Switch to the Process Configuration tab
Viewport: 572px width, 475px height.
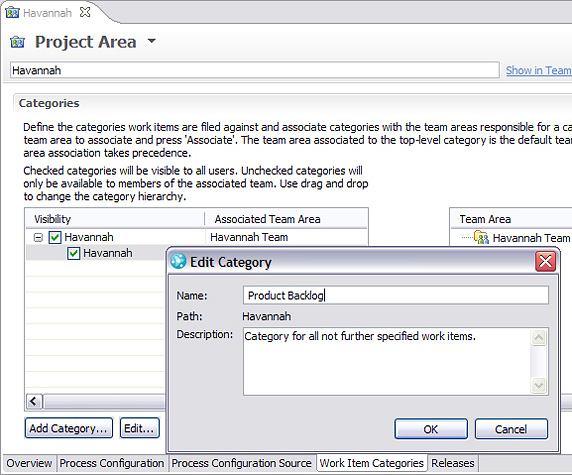coord(112,463)
